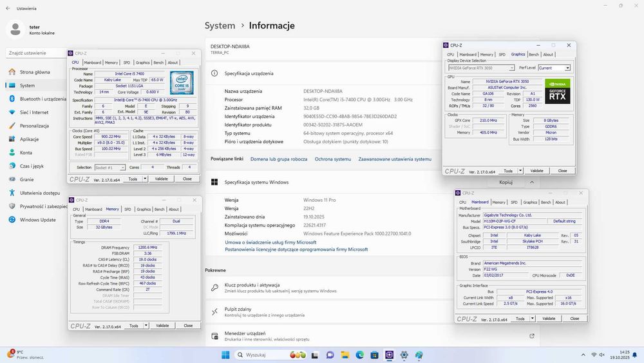644x363 pixels.
Task: Click Close button in CPU-Z Memory window
Action: pos(188,326)
